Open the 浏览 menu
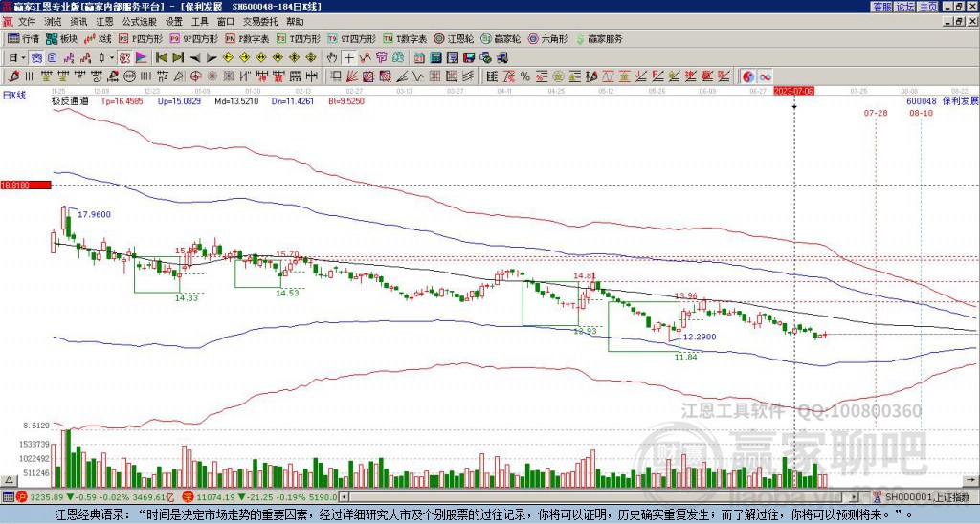This screenshot has height=524, width=980. coord(54,22)
